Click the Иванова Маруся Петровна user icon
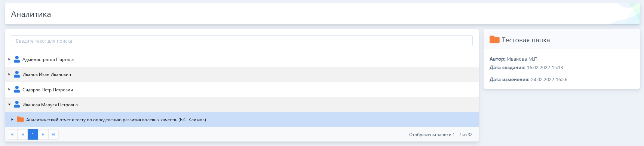Viewport: 644px width, 146px height. point(17,104)
